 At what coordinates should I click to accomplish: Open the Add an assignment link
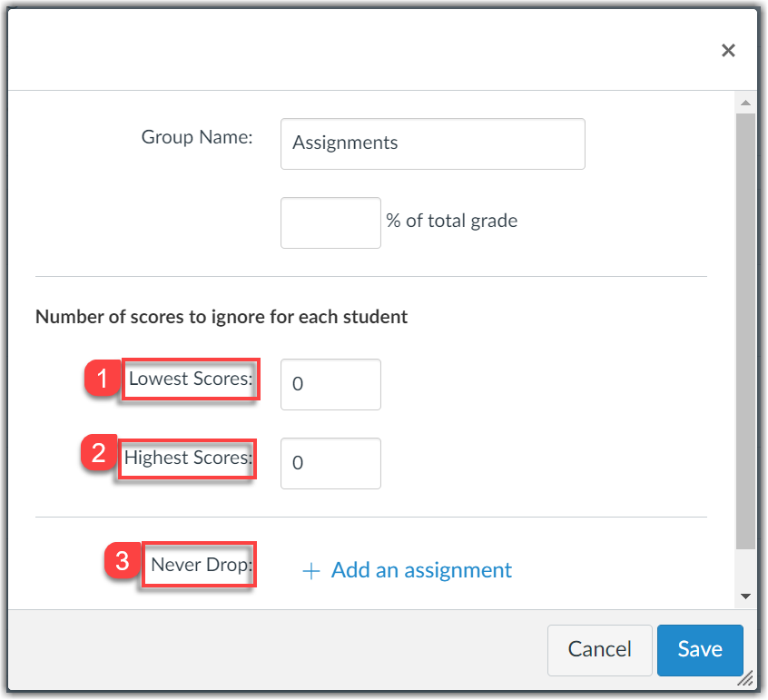421,570
